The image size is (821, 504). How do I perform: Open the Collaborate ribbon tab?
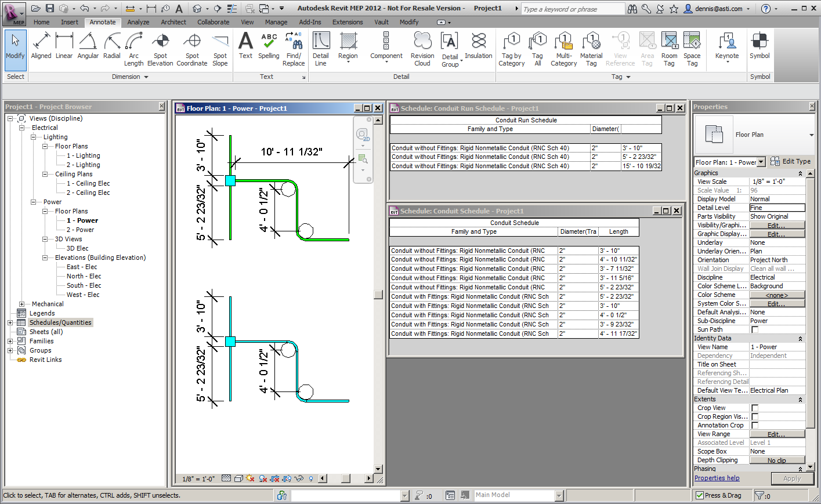[x=213, y=22]
